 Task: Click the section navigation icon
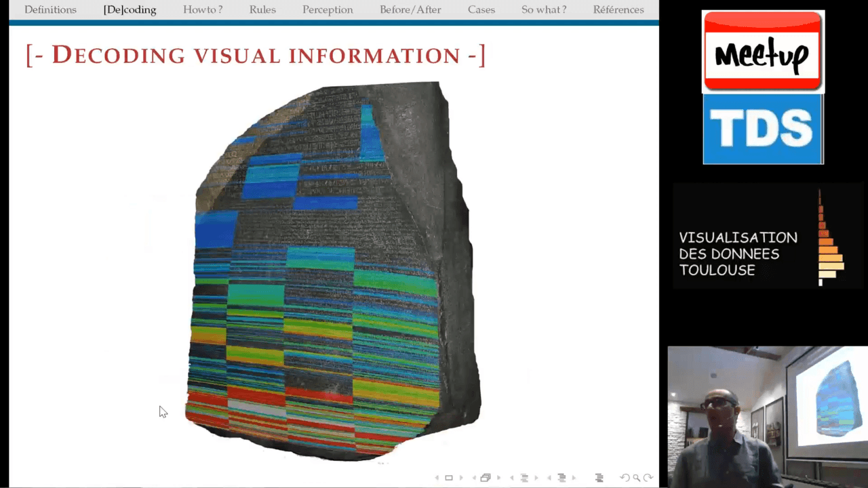click(x=561, y=478)
